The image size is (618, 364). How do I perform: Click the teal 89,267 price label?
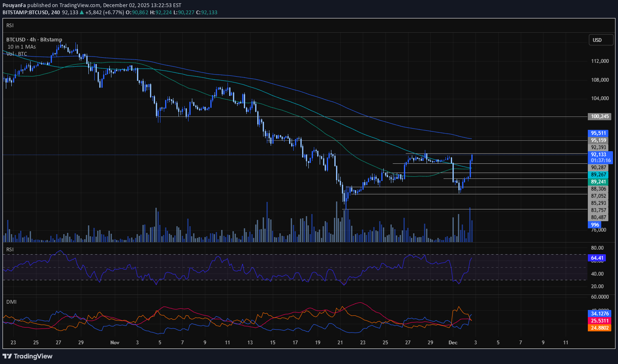(599, 174)
